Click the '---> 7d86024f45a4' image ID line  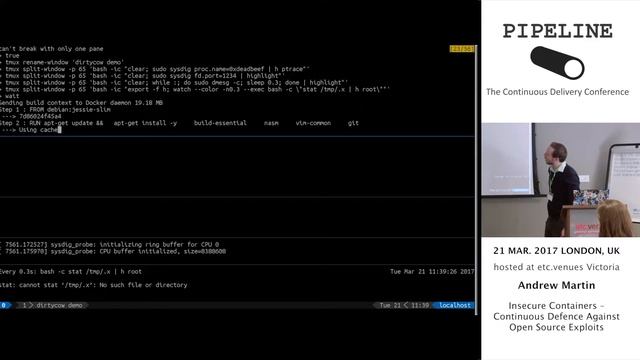31,116
